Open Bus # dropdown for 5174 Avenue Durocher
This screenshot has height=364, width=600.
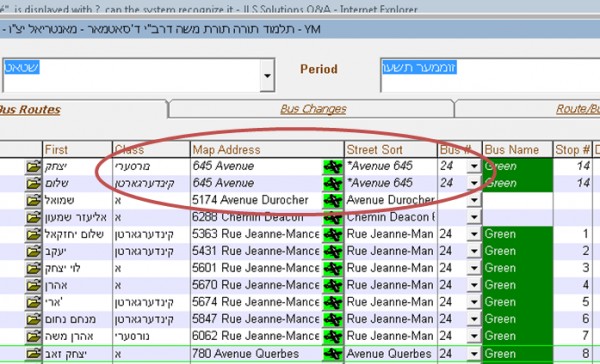pyautogui.click(x=474, y=200)
